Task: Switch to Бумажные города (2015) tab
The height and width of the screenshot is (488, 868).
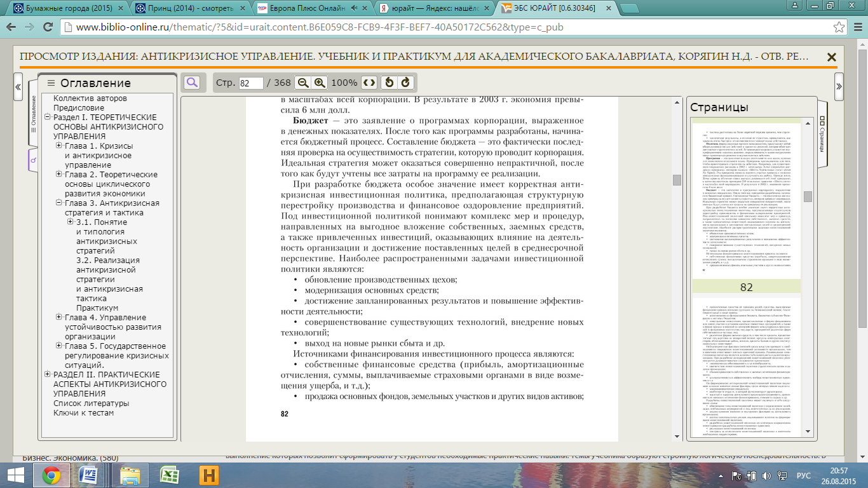Action: tap(67, 8)
